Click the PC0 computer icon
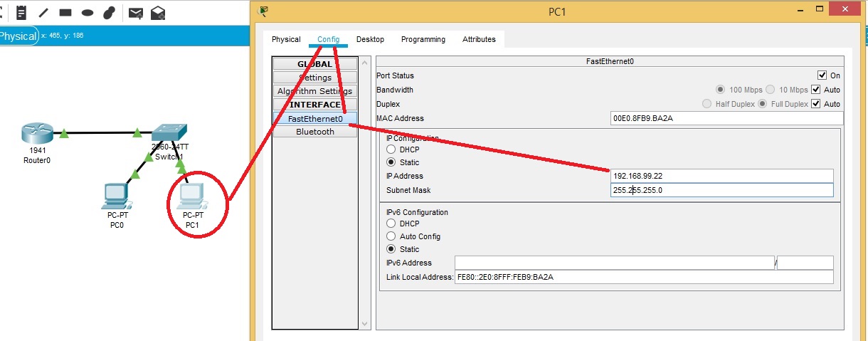The width and height of the screenshot is (868, 341). pyautogui.click(x=115, y=195)
